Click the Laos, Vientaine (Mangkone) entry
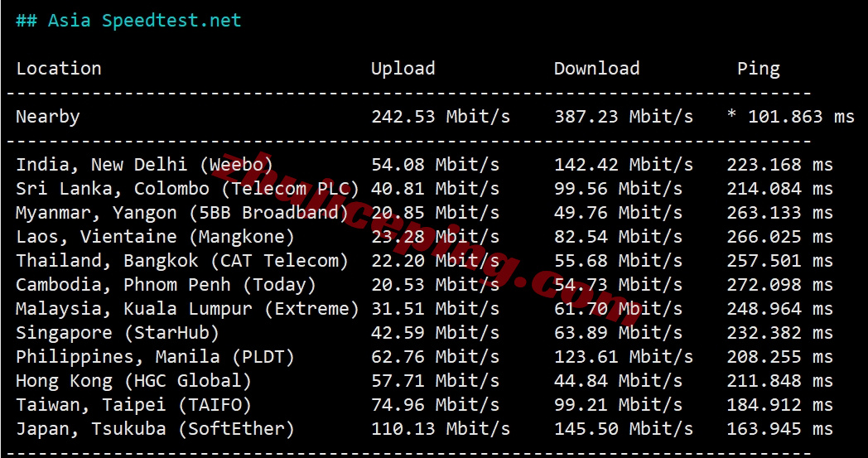Screen dimensions: 868x458 click(x=155, y=237)
